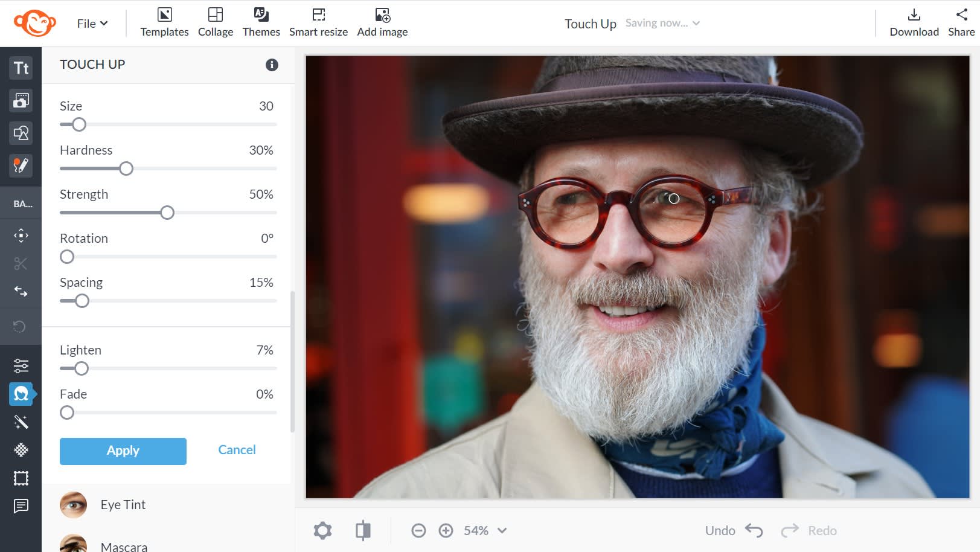Zoom out with the minus button
The image size is (980, 552).
tap(418, 531)
